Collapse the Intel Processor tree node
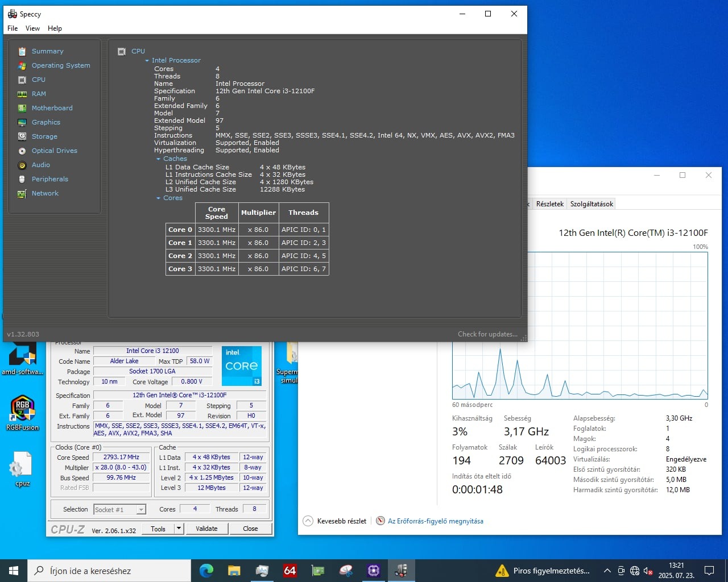Screen dimensions: 728x582 [147, 60]
